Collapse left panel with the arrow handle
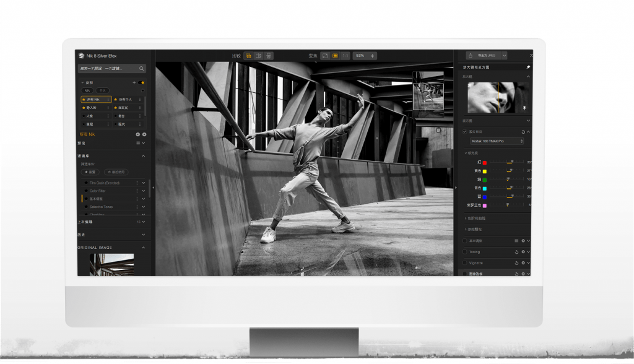The width and height of the screenshot is (634, 364). click(x=154, y=188)
